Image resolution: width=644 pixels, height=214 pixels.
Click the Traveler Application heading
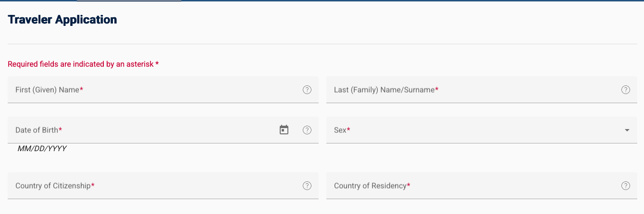(x=62, y=20)
